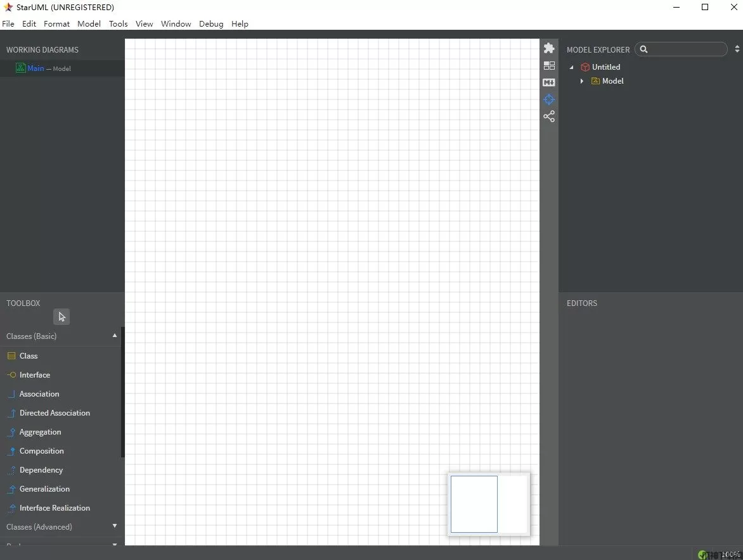Click the Directed Association arrow icon
The width and height of the screenshot is (743, 560).
(11, 413)
